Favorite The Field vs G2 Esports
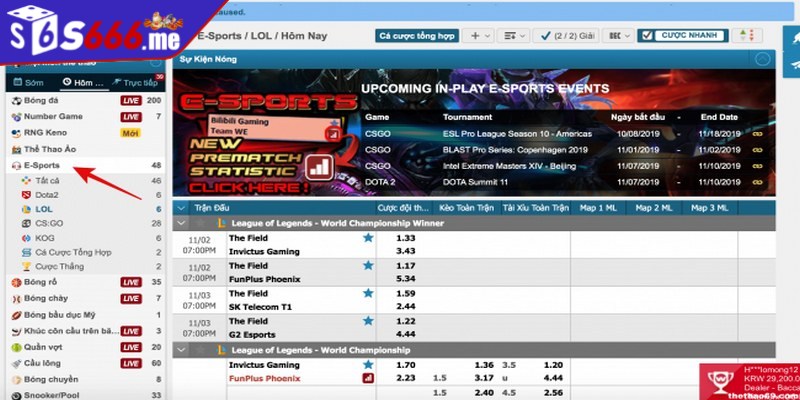 [x=368, y=321]
